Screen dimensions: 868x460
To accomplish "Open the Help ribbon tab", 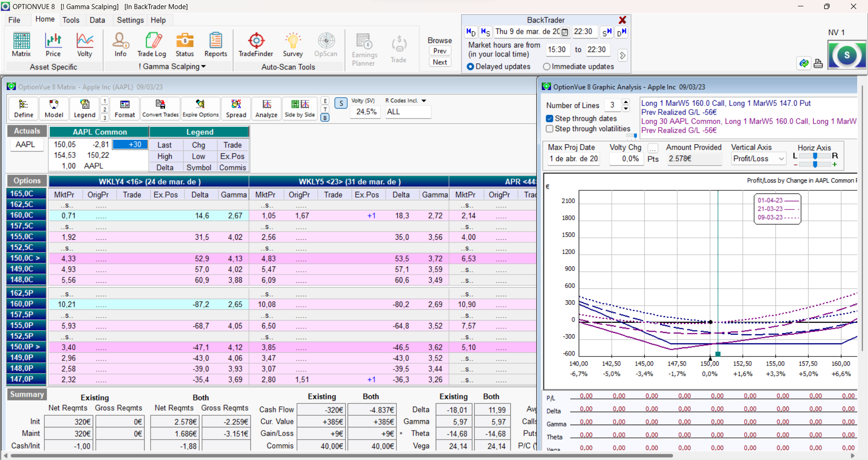I will tap(158, 20).
